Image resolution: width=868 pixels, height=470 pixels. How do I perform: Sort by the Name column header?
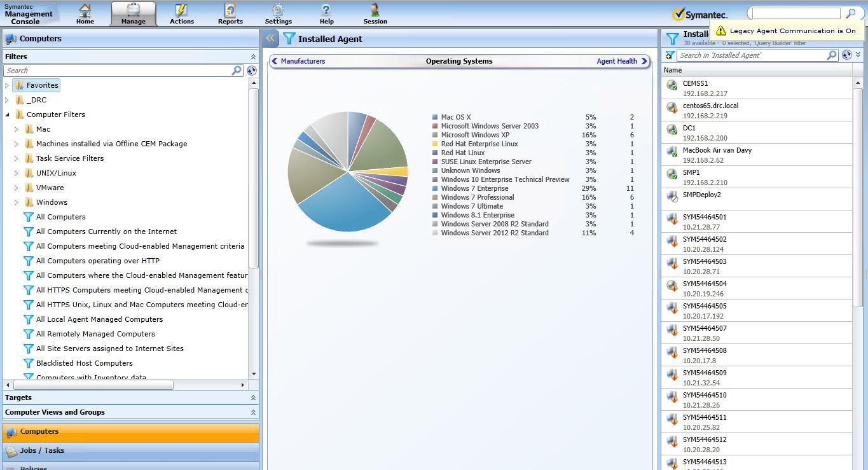(x=673, y=70)
